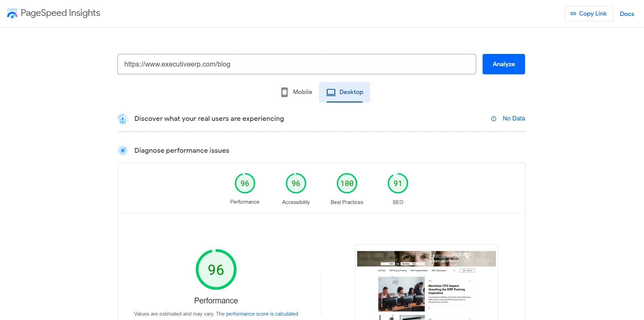Click the Analyze button

(504, 64)
